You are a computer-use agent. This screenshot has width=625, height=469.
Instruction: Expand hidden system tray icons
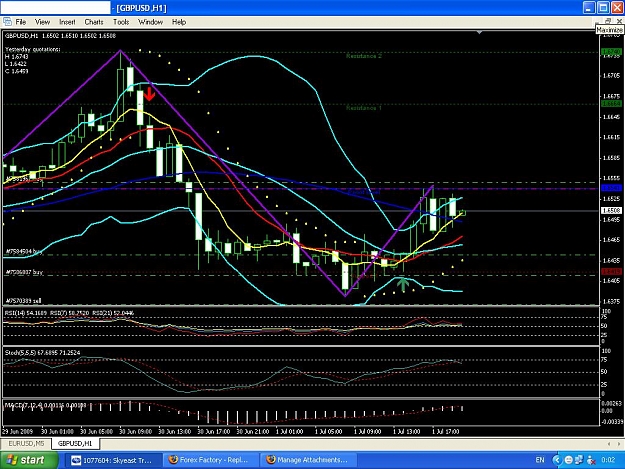click(556, 460)
